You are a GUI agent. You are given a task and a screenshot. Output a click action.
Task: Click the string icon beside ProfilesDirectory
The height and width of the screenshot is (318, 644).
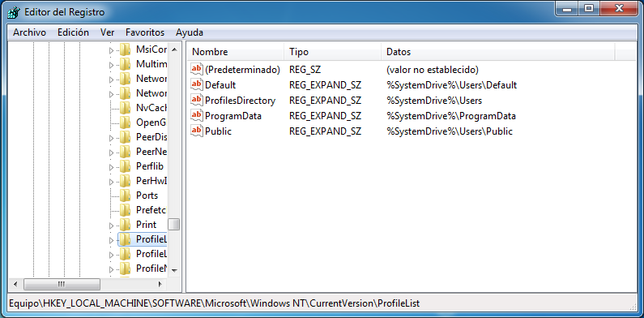point(197,100)
